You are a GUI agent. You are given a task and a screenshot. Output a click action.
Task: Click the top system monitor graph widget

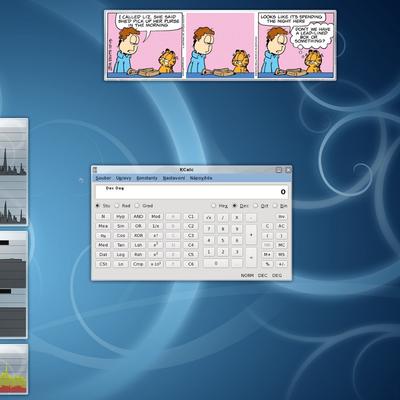pos(13,172)
